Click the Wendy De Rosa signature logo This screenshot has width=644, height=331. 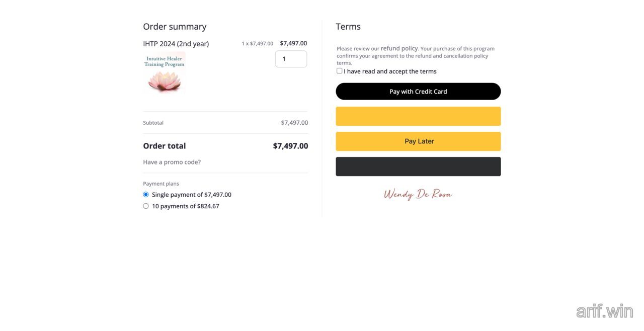point(418,193)
